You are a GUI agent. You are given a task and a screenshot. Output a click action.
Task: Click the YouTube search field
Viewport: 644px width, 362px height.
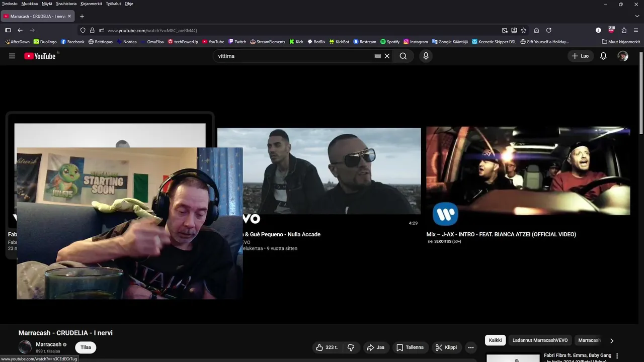tap(294, 56)
